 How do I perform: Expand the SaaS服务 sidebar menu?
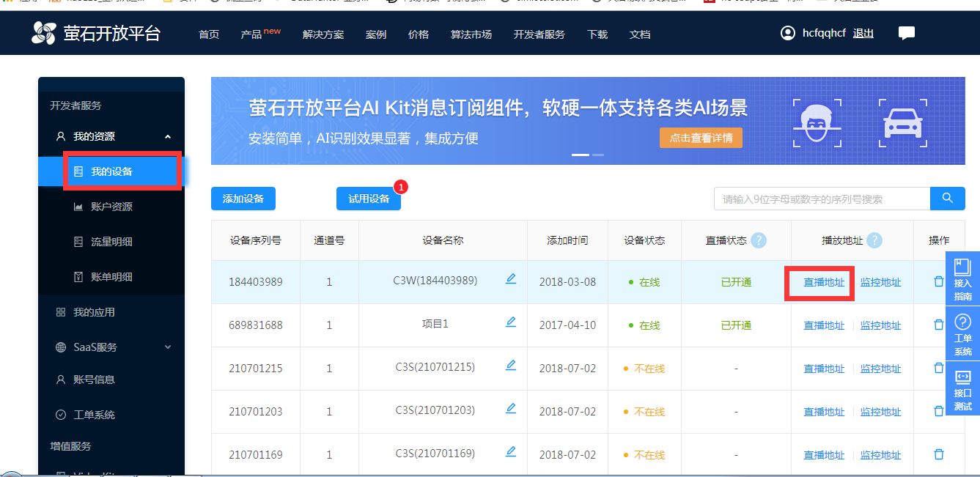pyautogui.click(x=168, y=347)
